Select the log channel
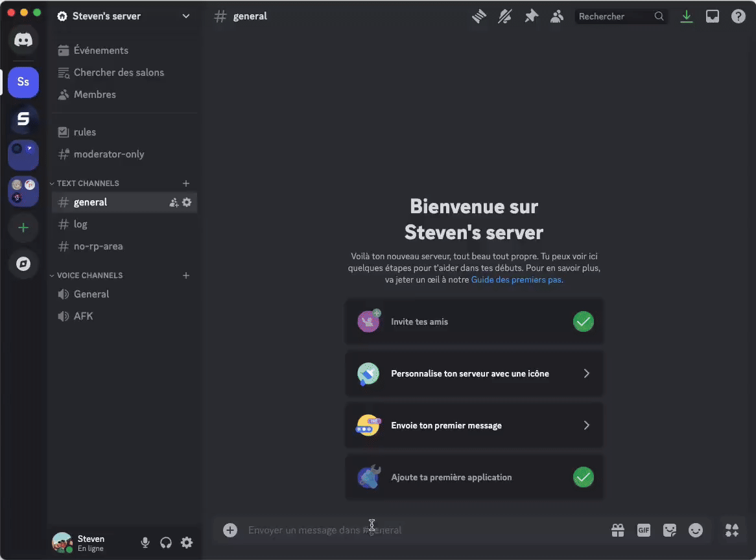This screenshot has width=756, height=560. tap(124, 224)
